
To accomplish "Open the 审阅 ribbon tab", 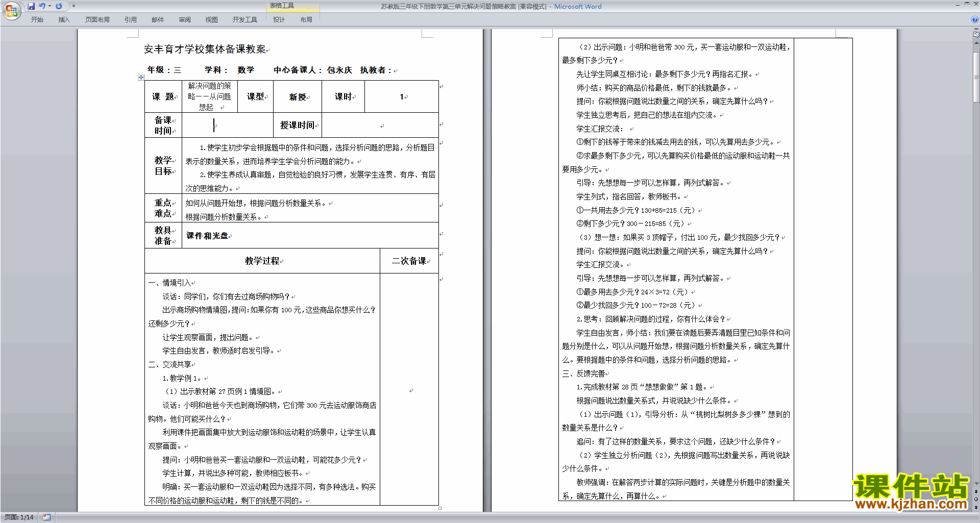I will tap(185, 20).
